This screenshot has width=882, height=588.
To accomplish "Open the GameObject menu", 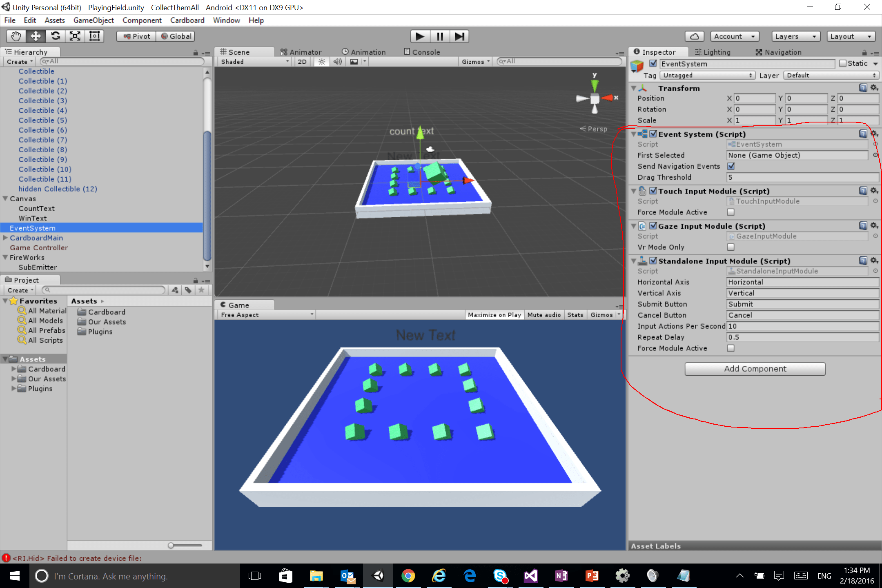I will point(94,20).
